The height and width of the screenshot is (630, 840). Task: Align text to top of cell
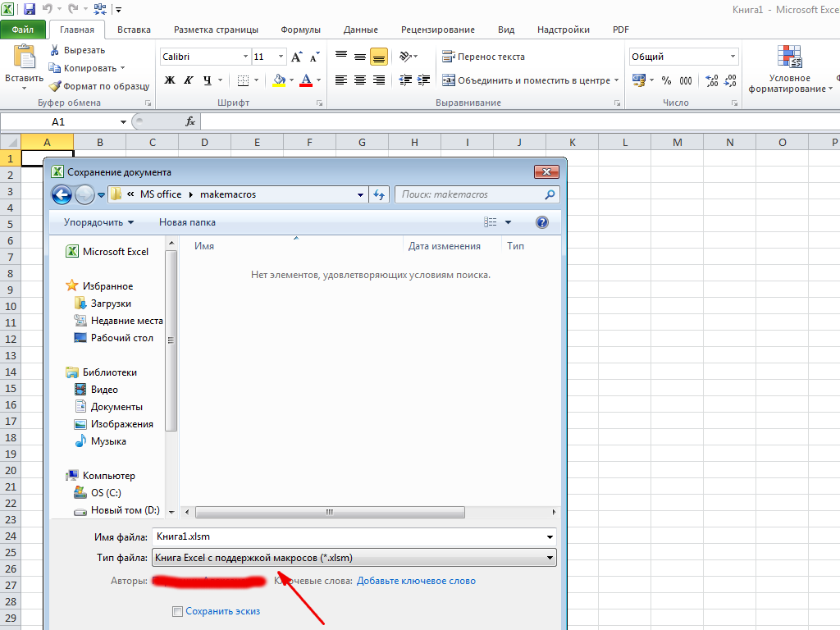pyautogui.click(x=341, y=57)
